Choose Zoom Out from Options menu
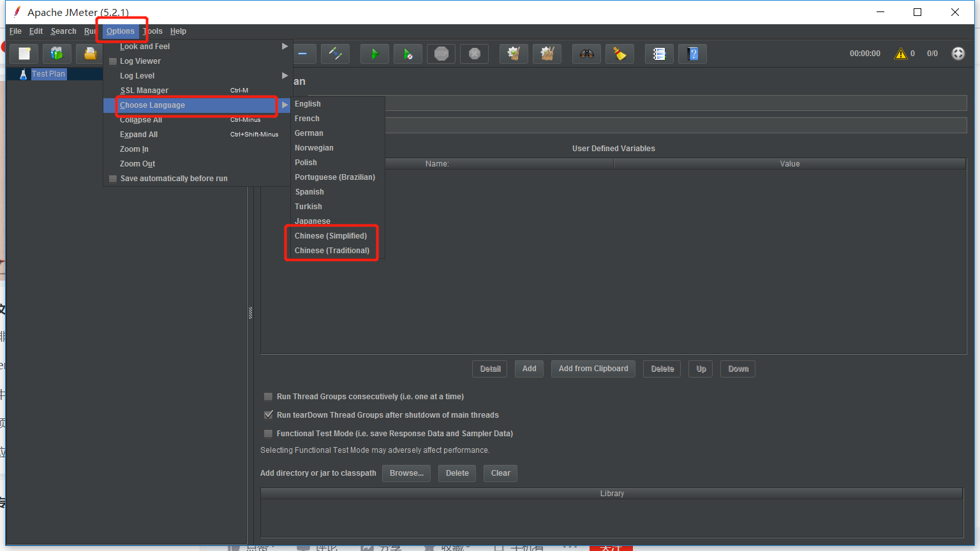Screen dimensions: 980x551 (197, 164)
